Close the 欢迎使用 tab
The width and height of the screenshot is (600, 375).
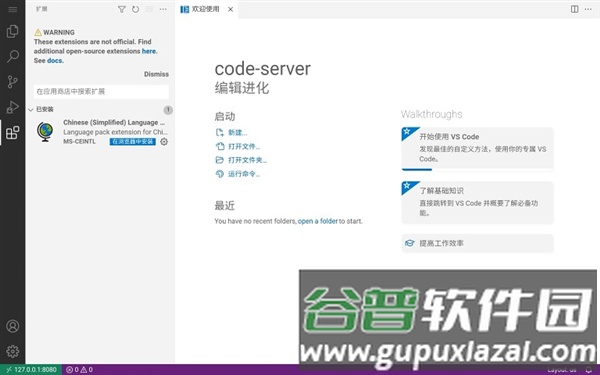pos(230,9)
